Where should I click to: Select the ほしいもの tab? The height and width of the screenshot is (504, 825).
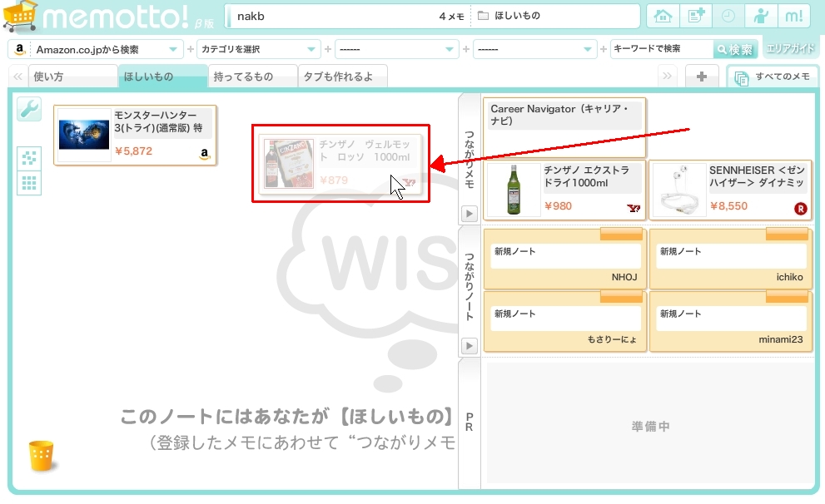point(162,77)
